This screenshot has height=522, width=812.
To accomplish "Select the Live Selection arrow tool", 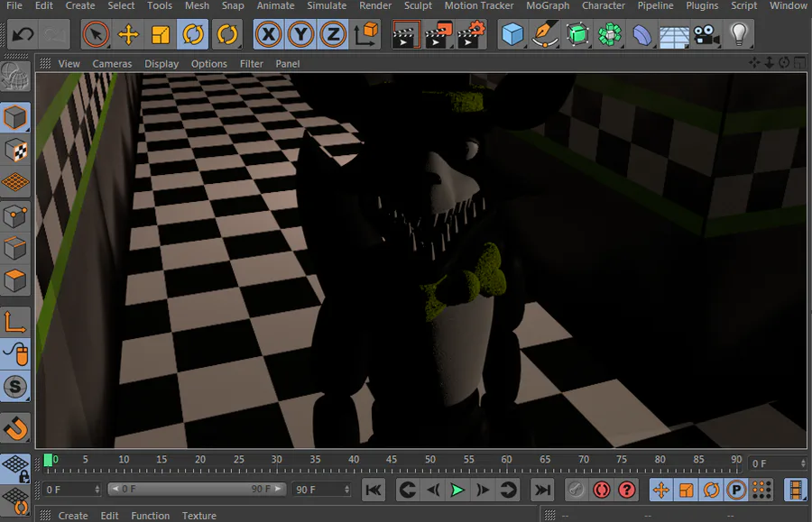I will [x=96, y=34].
